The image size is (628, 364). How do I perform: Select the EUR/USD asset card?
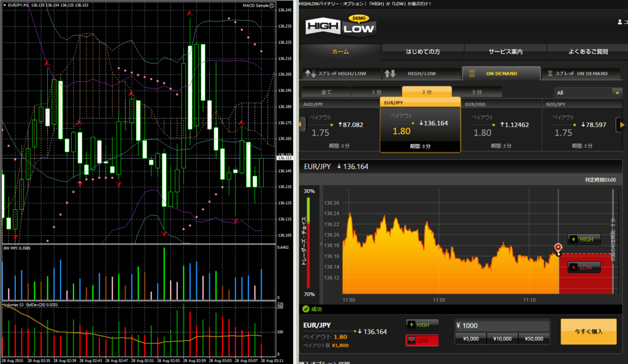point(501,125)
